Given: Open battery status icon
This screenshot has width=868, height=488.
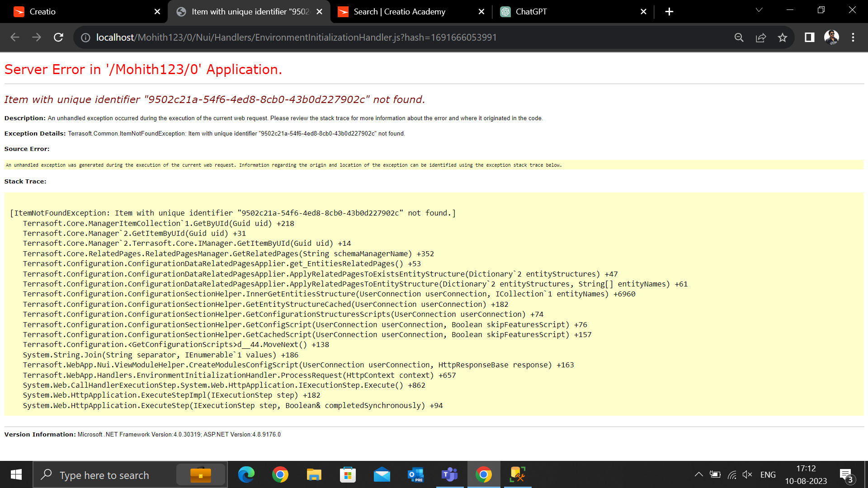Looking at the screenshot, I should [715, 474].
